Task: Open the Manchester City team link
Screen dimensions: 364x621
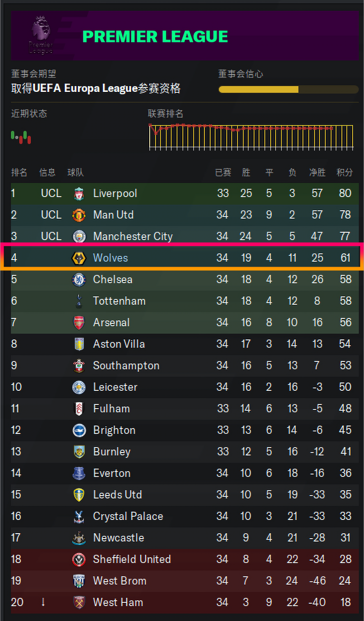Action: tap(132, 237)
